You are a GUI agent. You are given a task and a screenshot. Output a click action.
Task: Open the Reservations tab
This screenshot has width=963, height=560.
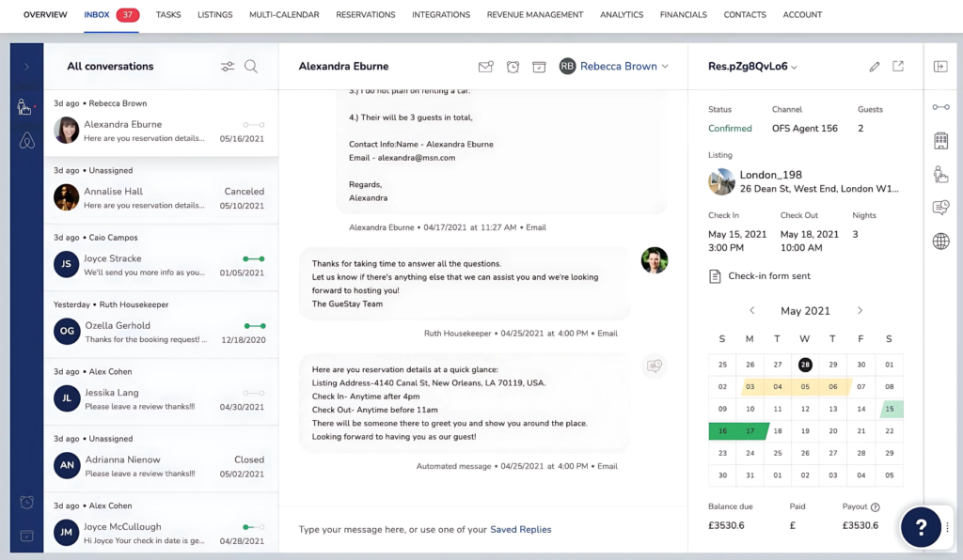[366, 15]
